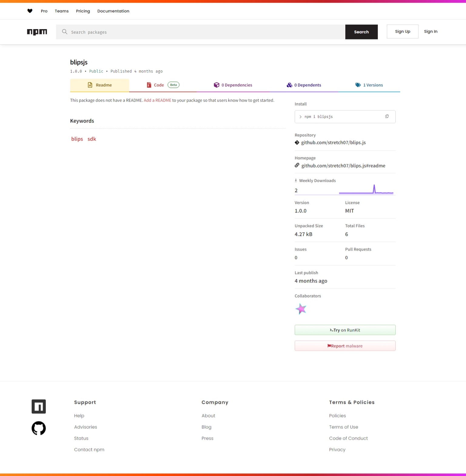Report malware for this package
Viewport: 466px width, 476px height.
click(345, 346)
